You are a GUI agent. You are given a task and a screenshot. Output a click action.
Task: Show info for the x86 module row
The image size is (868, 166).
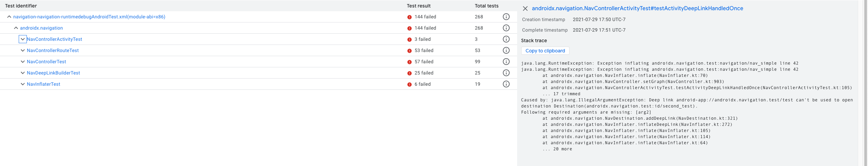[506, 17]
